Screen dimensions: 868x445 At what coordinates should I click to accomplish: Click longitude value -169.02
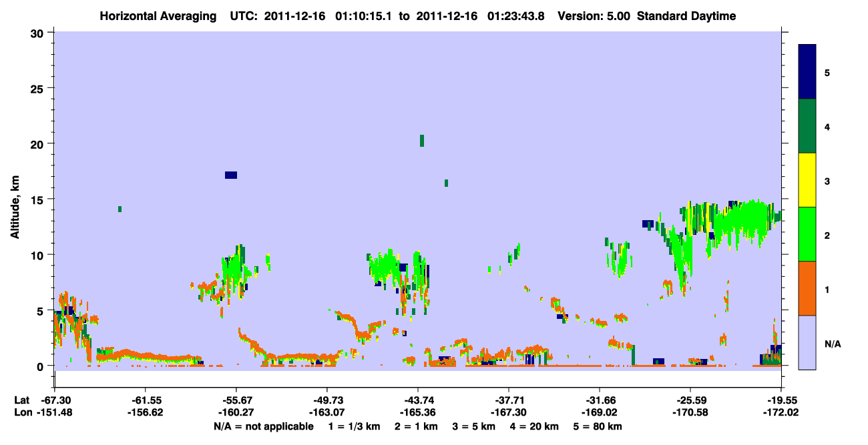[x=599, y=413]
